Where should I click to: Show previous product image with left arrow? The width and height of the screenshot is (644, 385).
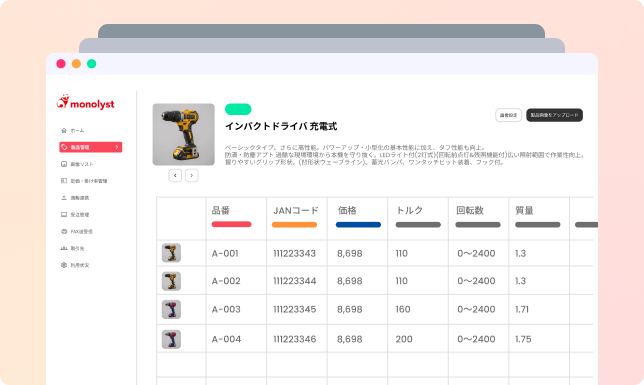pyautogui.click(x=175, y=175)
